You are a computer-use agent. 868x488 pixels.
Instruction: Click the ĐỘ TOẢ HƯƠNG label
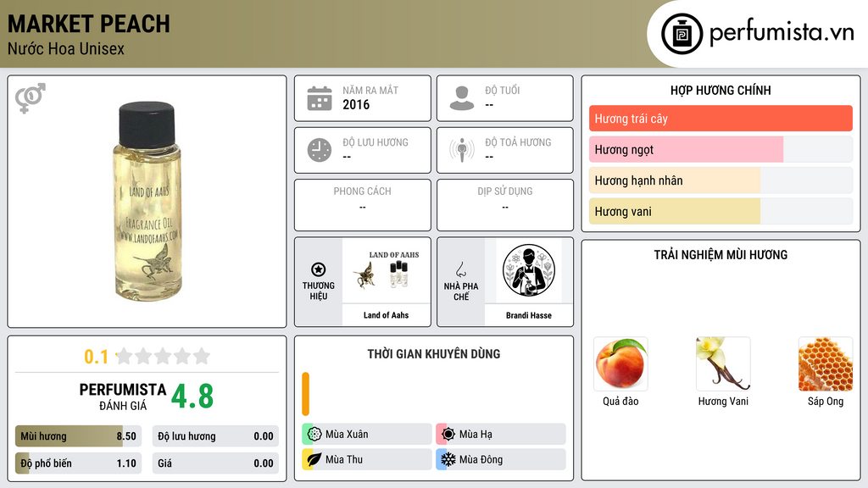pyautogui.click(x=518, y=142)
